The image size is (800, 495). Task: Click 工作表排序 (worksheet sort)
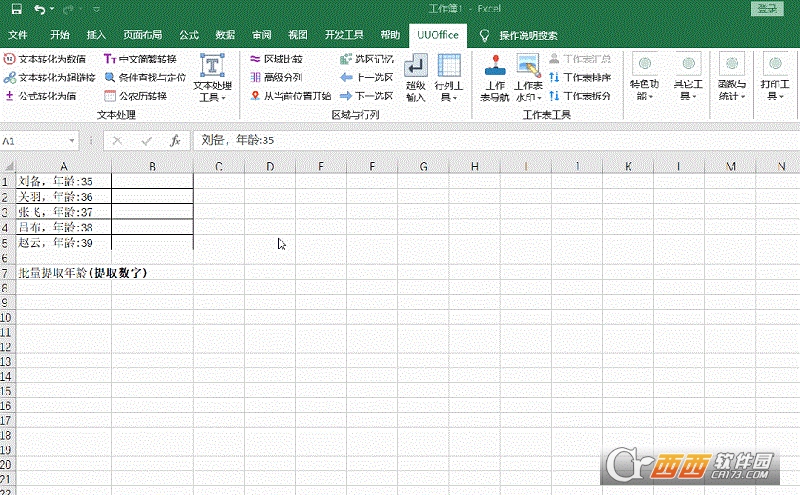[x=580, y=78]
